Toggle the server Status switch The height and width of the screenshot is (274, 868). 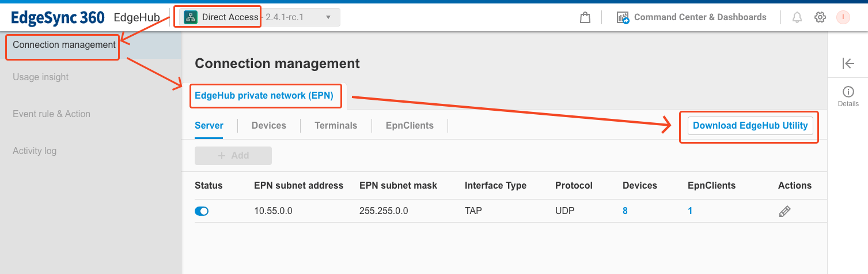[x=202, y=211]
